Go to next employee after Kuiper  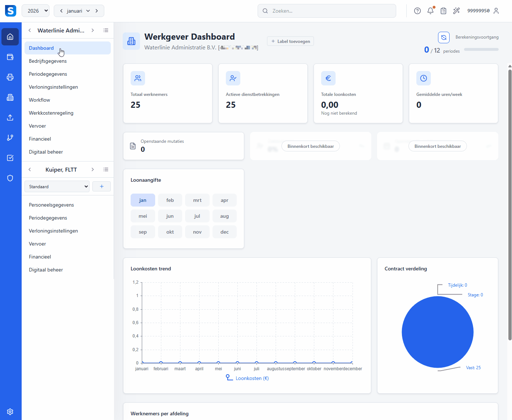click(93, 169)
